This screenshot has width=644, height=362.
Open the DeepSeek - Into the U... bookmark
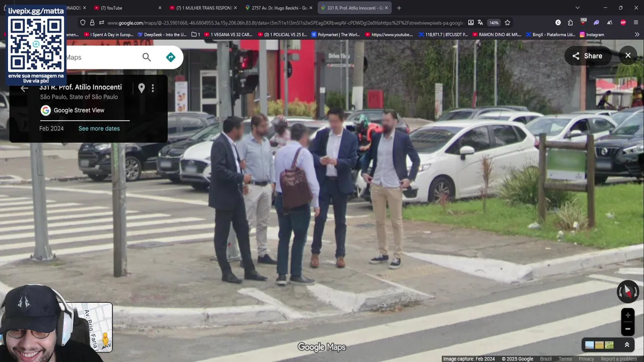pos(162,35)
